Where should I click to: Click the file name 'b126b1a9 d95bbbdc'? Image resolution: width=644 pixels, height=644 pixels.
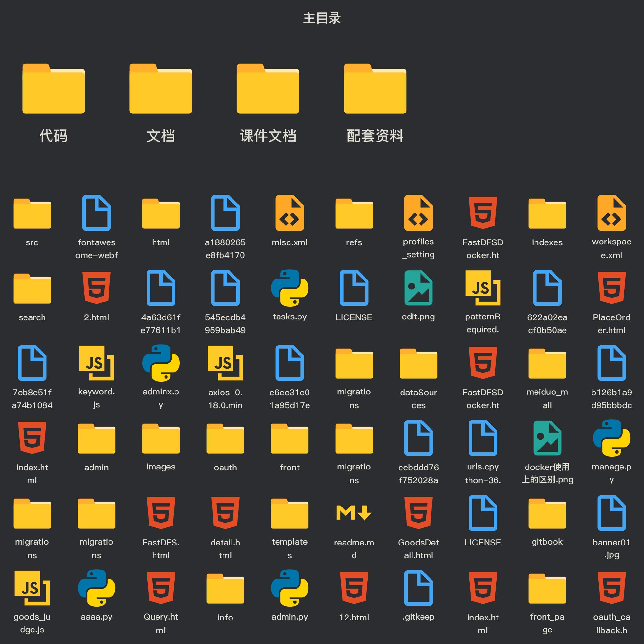(612, 399)
